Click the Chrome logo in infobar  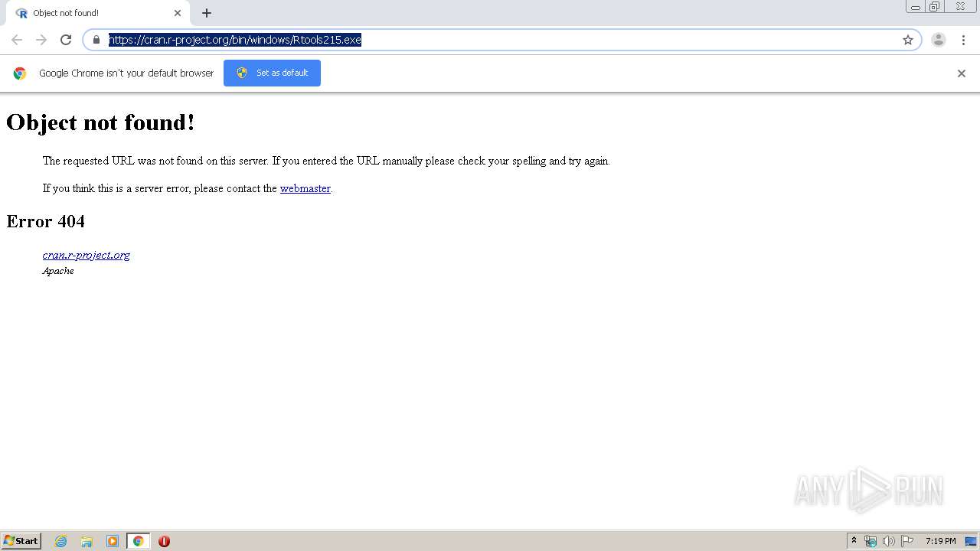[20, 73]
